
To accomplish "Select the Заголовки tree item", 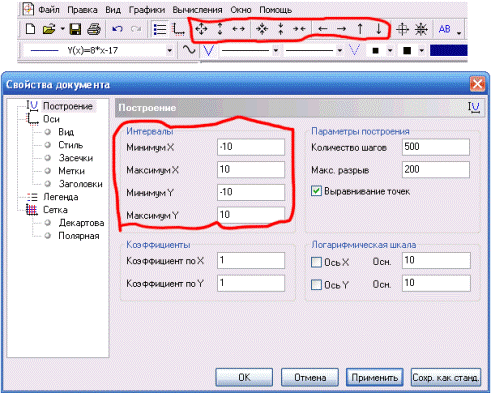I will coord(80,184).
